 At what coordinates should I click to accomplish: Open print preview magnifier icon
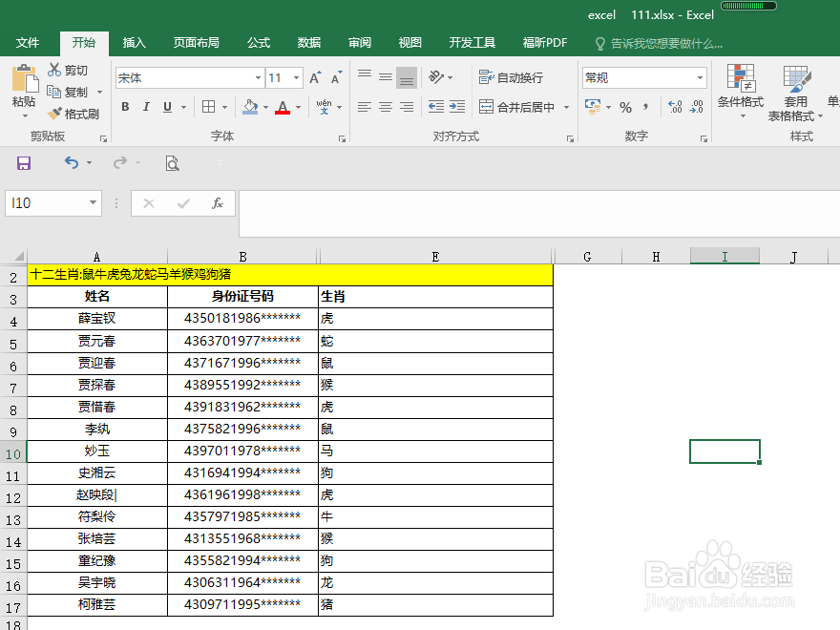172,163
